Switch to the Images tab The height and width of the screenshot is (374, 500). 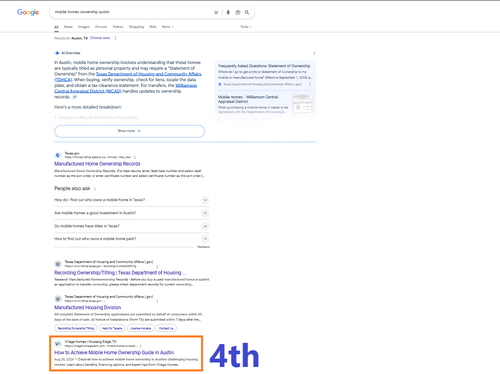point(84,27)
